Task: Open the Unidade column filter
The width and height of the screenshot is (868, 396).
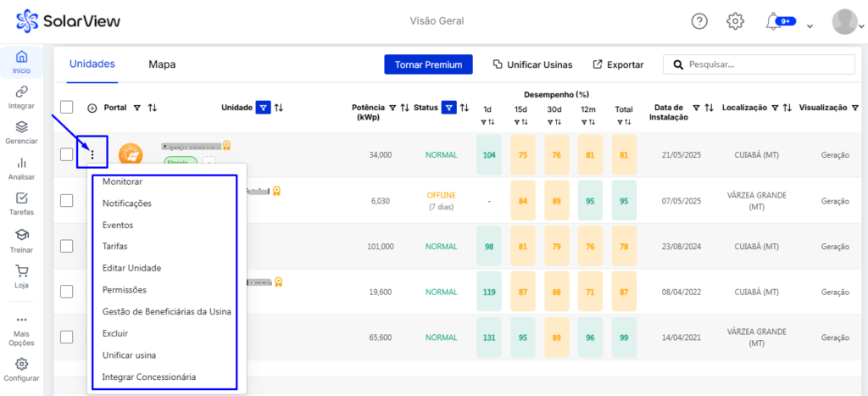Action: tap(264, 108)
